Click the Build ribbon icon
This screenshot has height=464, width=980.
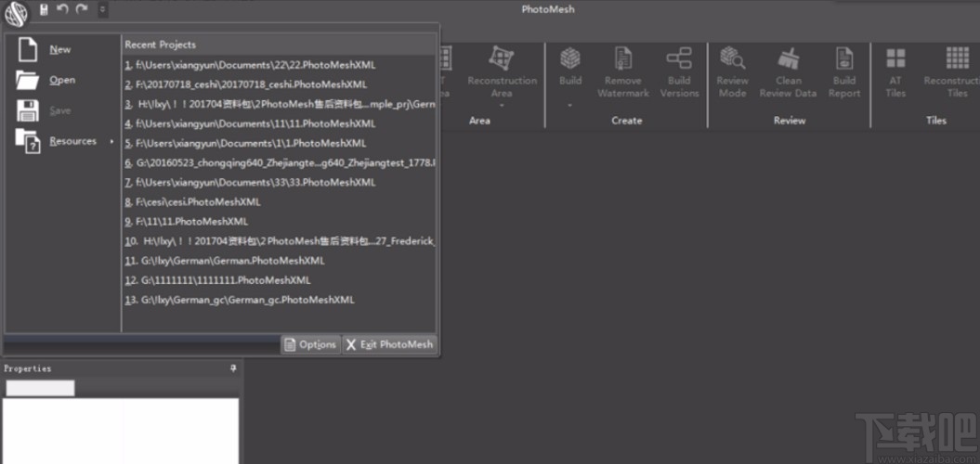coord(570,58)
